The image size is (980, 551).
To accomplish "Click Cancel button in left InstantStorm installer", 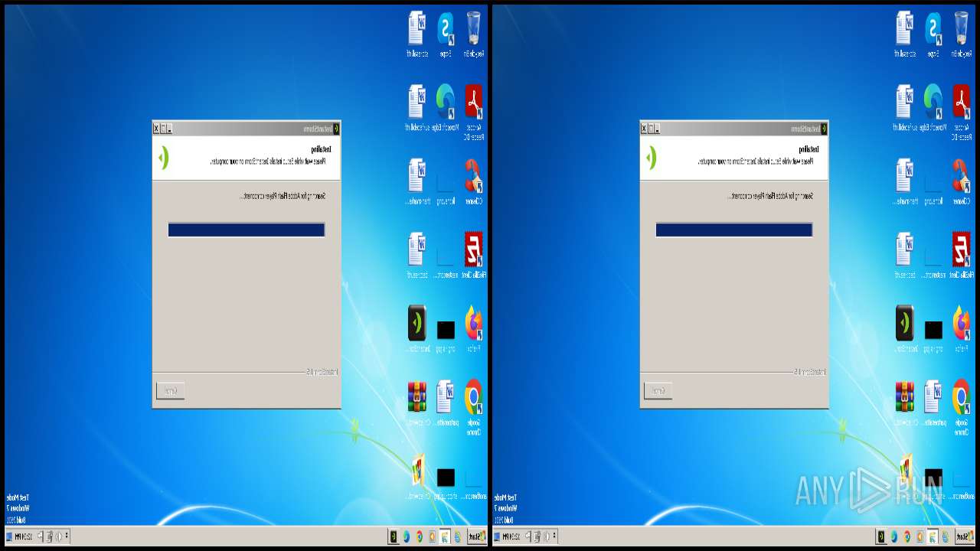I will click(171, 391).
